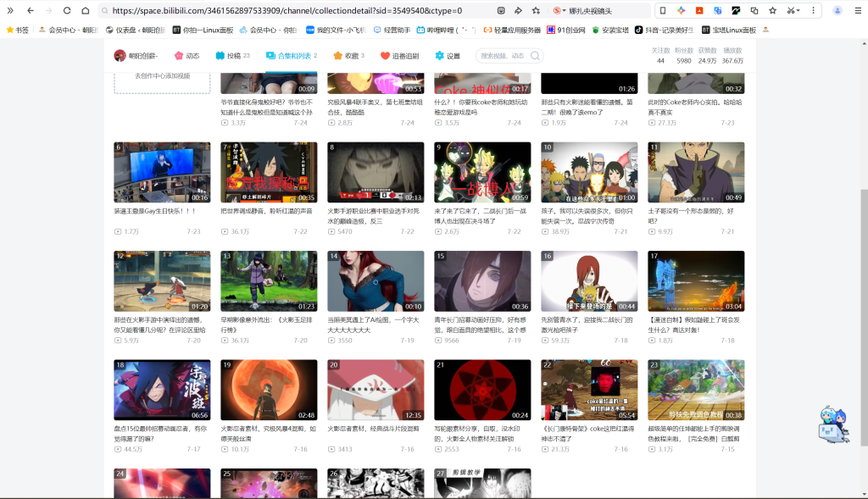Go back with the browser back arrow
The height and width of the screenshot is (499, 868).
pyautogui.click(x=31, y=10)
